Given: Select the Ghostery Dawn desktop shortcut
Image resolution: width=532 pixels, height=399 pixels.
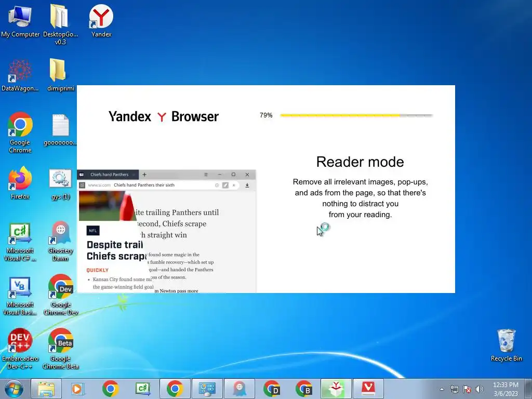Looking at the screenshot, I should click(x=60, y=242).
